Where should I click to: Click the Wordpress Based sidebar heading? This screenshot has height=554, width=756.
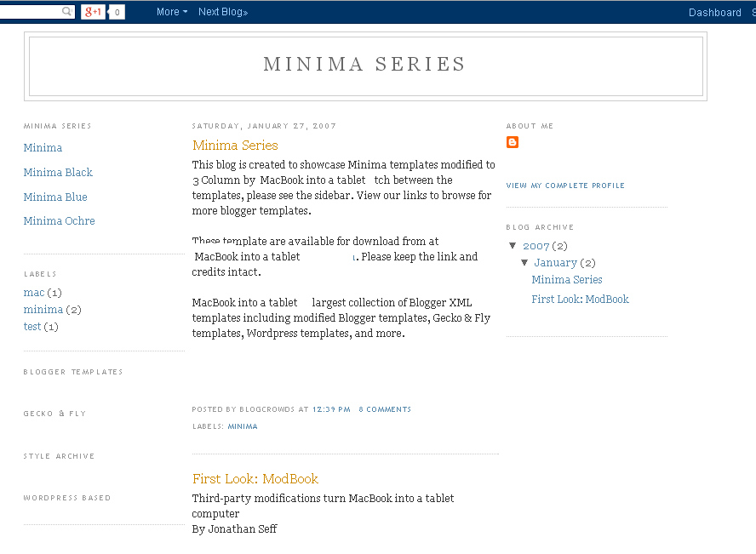pyautogui.click(x=67, y=498)
